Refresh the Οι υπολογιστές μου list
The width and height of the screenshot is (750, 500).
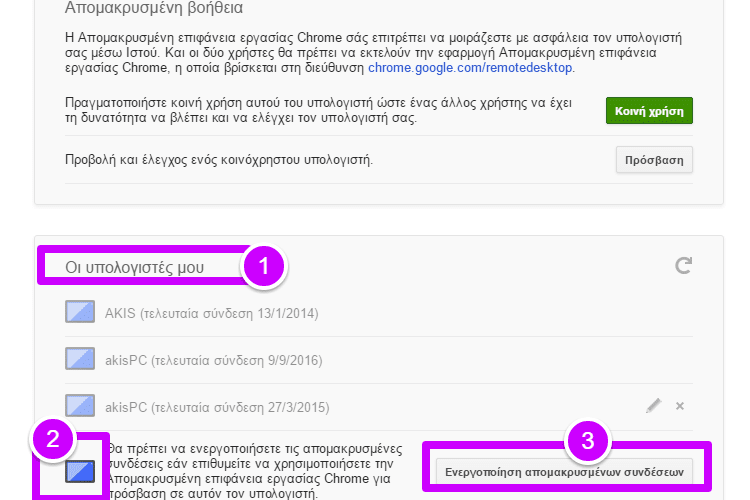click(683, 265)
